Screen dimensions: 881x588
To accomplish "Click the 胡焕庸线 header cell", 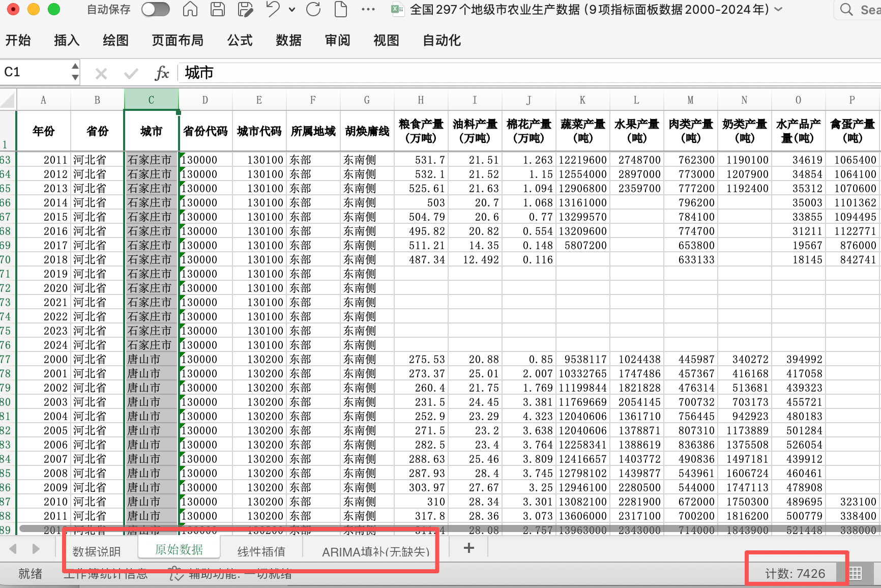I will pyautogui.click(x=367, y=131).
